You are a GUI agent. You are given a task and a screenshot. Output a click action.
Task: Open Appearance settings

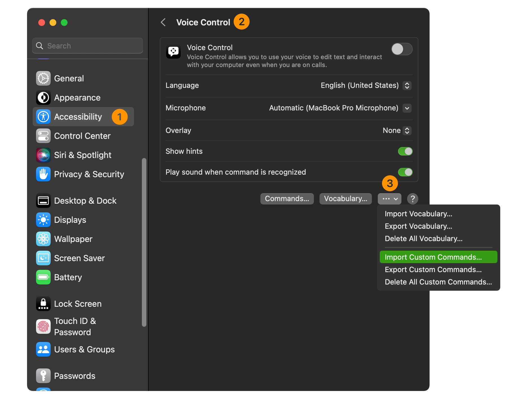click(x=83, y=97)
